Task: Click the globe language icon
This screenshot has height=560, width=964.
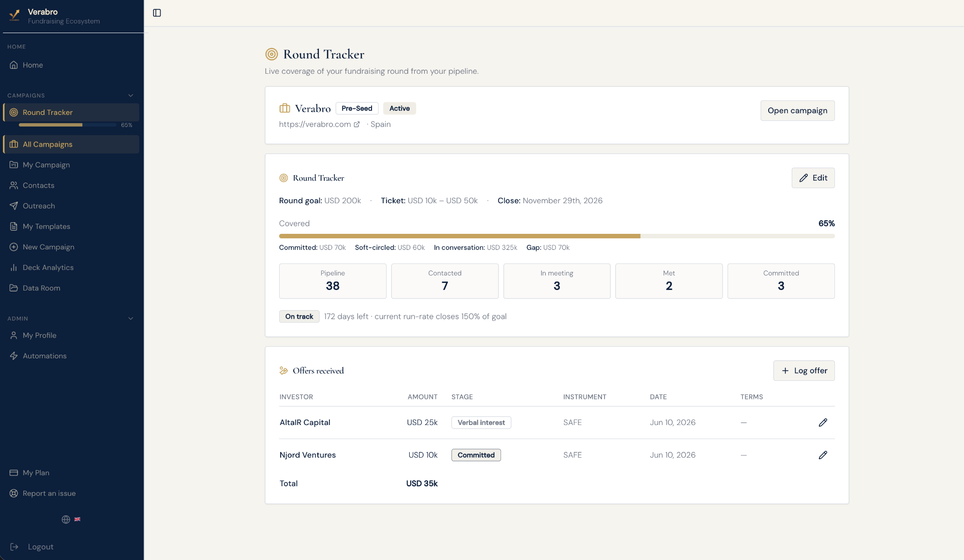Action: click(x=66, y=520)
